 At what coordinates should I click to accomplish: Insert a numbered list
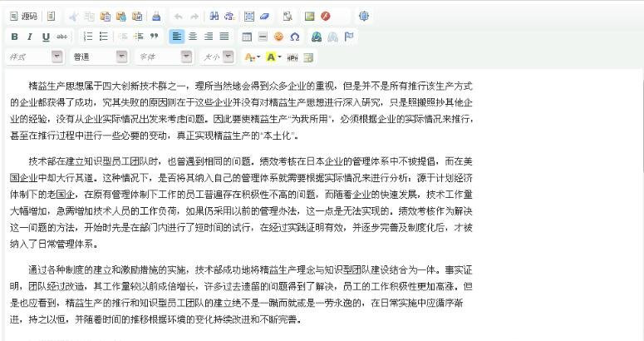point(88,37)
